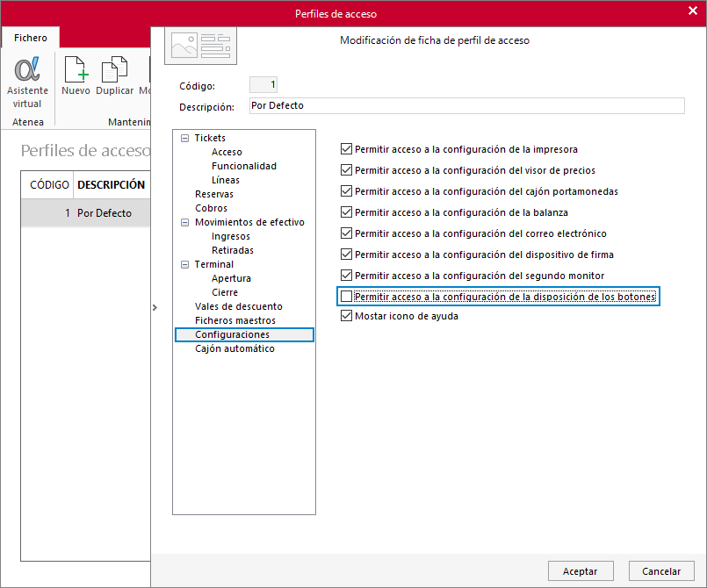Collapse the Terminal tree node
The image size is (707, 588).
(x=184, y=264)
